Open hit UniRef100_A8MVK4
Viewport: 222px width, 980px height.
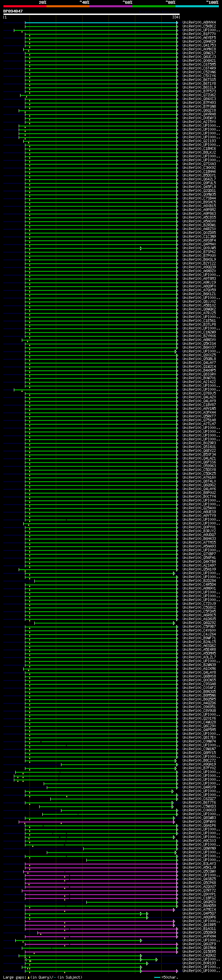pyautogui.click(x=199, y=23)
